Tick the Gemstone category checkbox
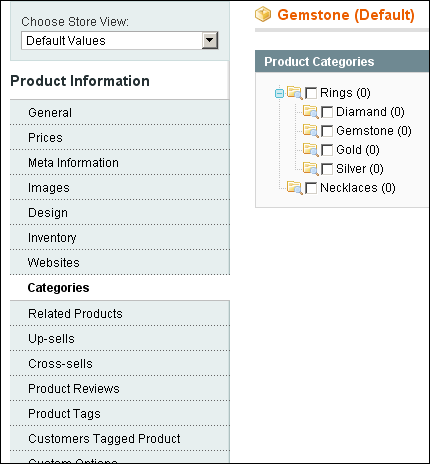 (x=327, y=131)
